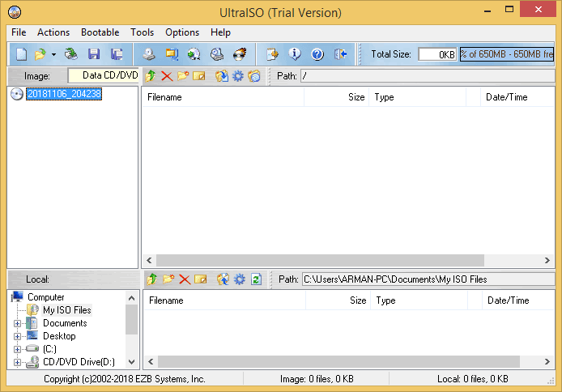Viewport: 562px width, 392px height.
Task: Click the image Path field
Action: coord(428,76)
